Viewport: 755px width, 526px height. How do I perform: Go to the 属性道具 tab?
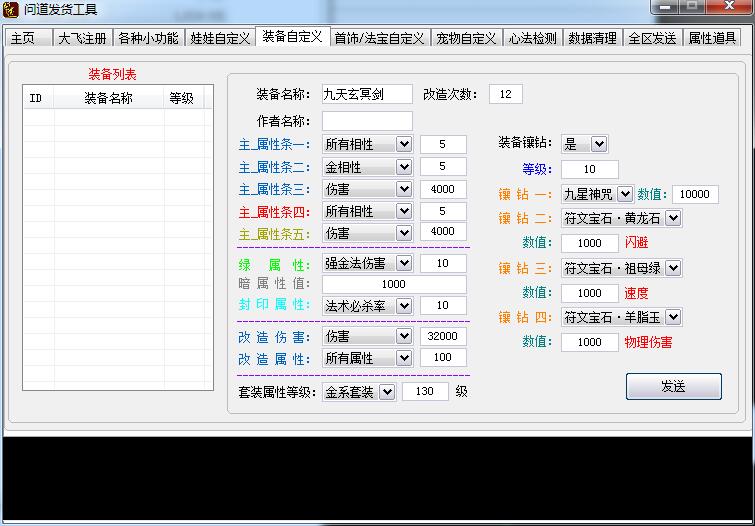pyautogui.click(x=712, y=38)
